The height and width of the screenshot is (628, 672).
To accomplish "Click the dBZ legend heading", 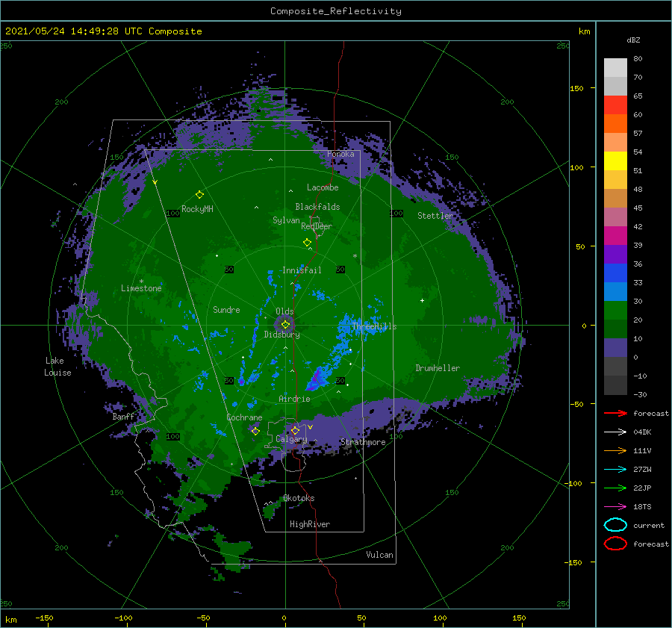I will coord(633,40).
